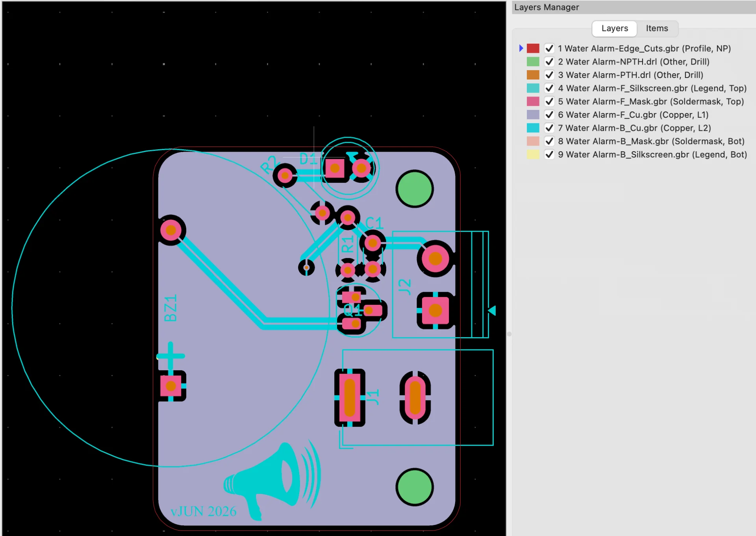Disable the NPTH drill layer checkbox
Screen dimensions: 756x536
[x=549, y=62]
